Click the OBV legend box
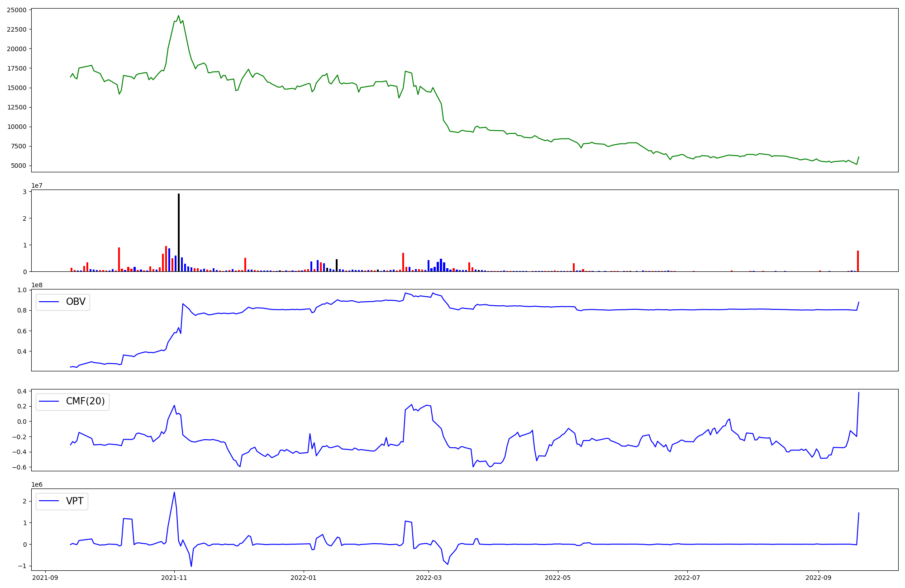 click(63, 302)
